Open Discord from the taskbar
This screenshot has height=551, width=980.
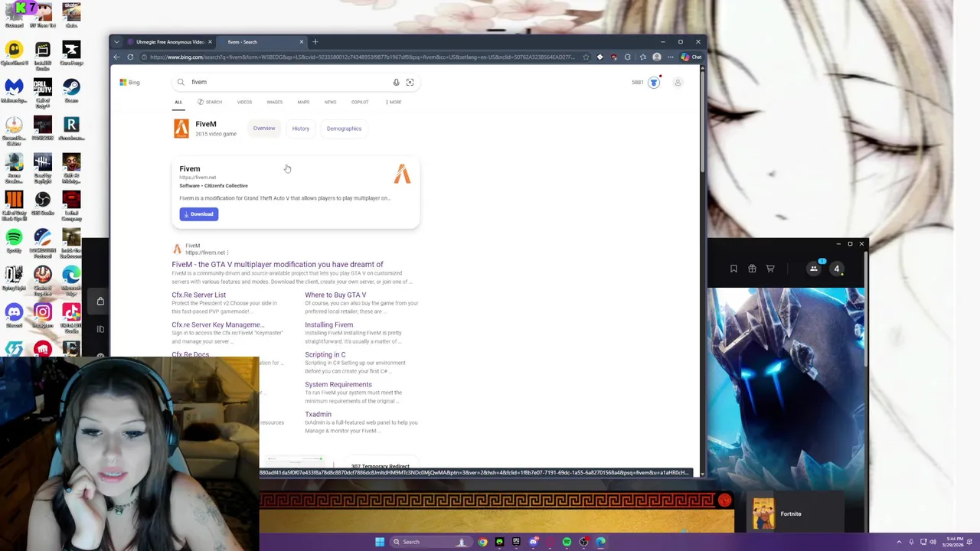pyautogui.click(x=533, y=542)
